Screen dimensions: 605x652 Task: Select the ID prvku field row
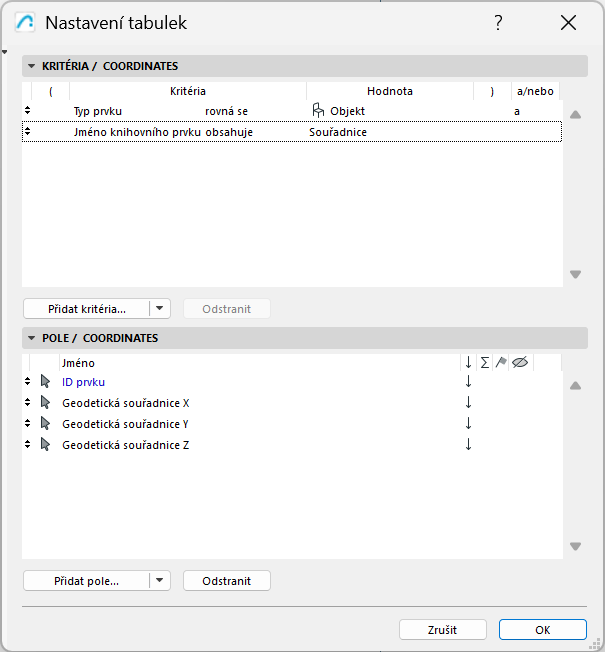click(x=250, y=382)
